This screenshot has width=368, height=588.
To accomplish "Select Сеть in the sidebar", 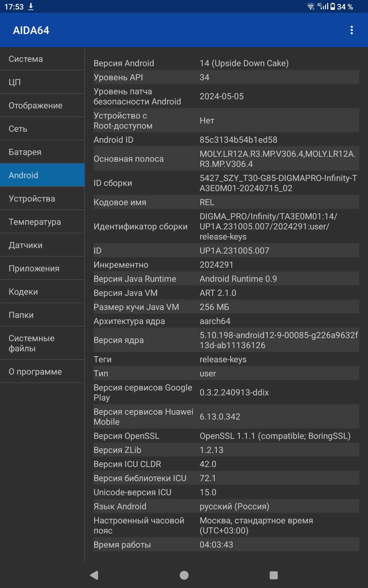I will (42, 129).
